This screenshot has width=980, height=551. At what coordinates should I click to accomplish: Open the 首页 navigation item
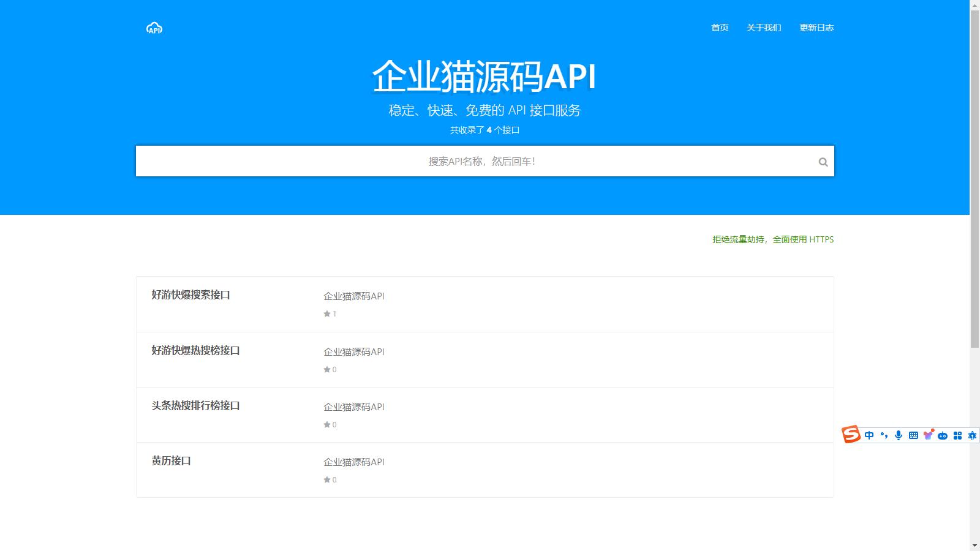click(720, 28)
